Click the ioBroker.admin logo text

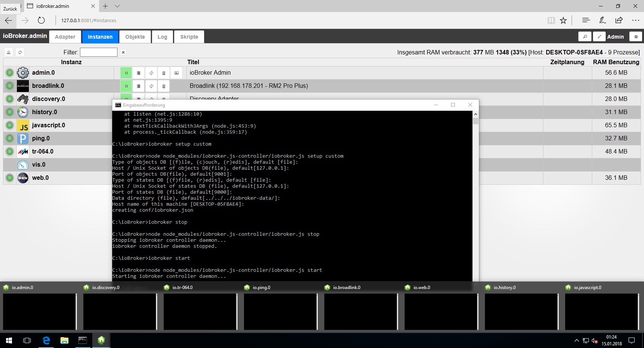(x=25, y=36)
